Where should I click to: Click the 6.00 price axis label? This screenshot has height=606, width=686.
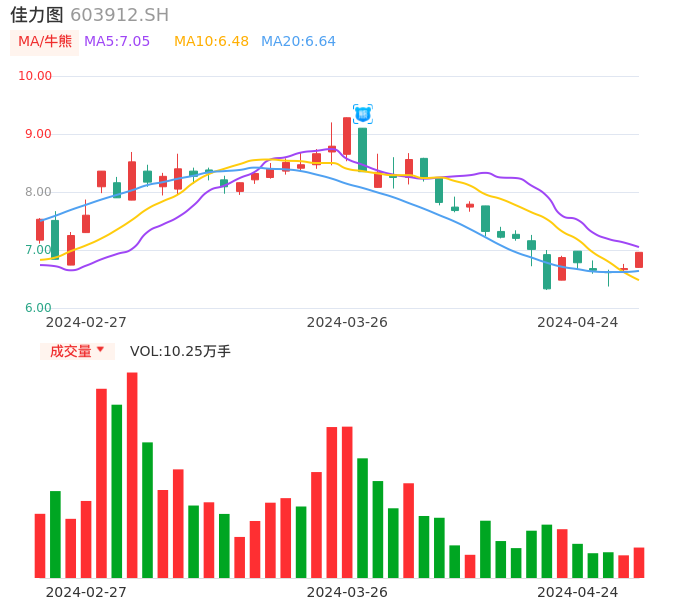pyautogui.click(x=38, y=308)
